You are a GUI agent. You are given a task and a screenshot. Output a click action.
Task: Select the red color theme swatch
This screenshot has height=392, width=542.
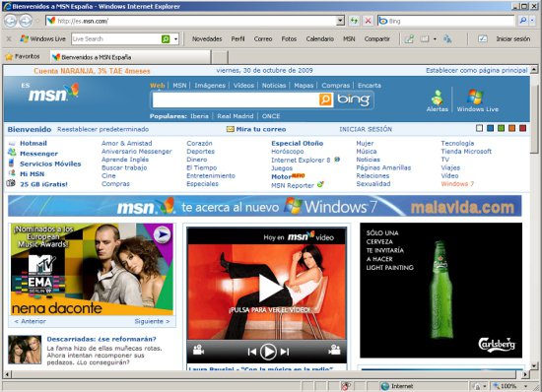(522, 128)
